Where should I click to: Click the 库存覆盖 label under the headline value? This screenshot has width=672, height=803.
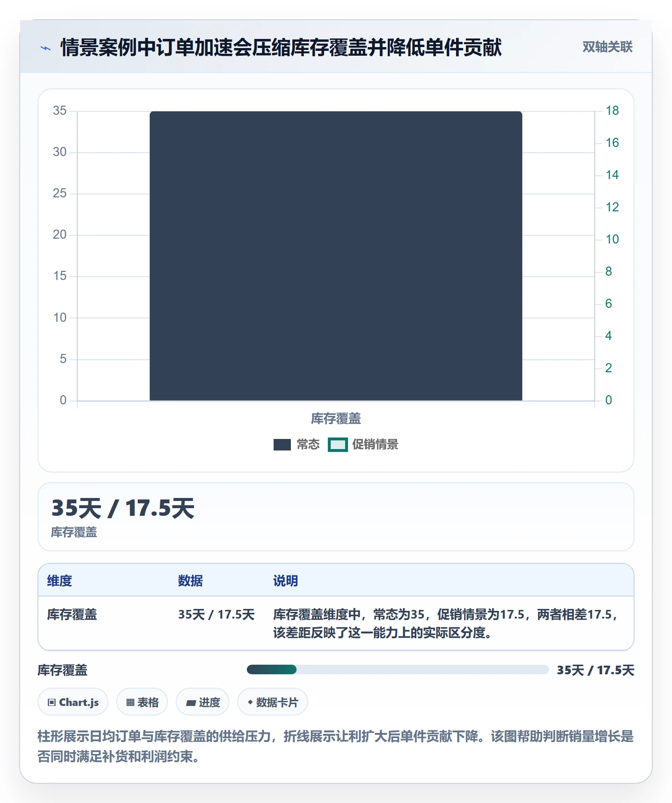pos(74,532)
